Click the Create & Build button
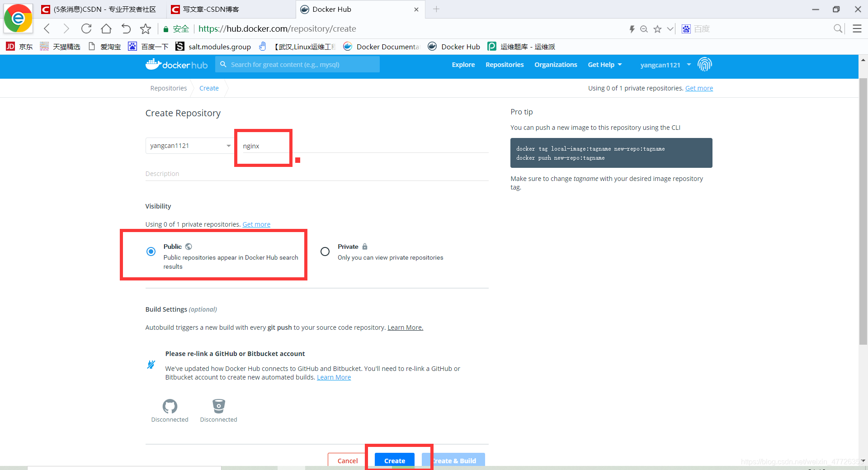868x470 pixels. pyautogui.click(x=453, y=461)
